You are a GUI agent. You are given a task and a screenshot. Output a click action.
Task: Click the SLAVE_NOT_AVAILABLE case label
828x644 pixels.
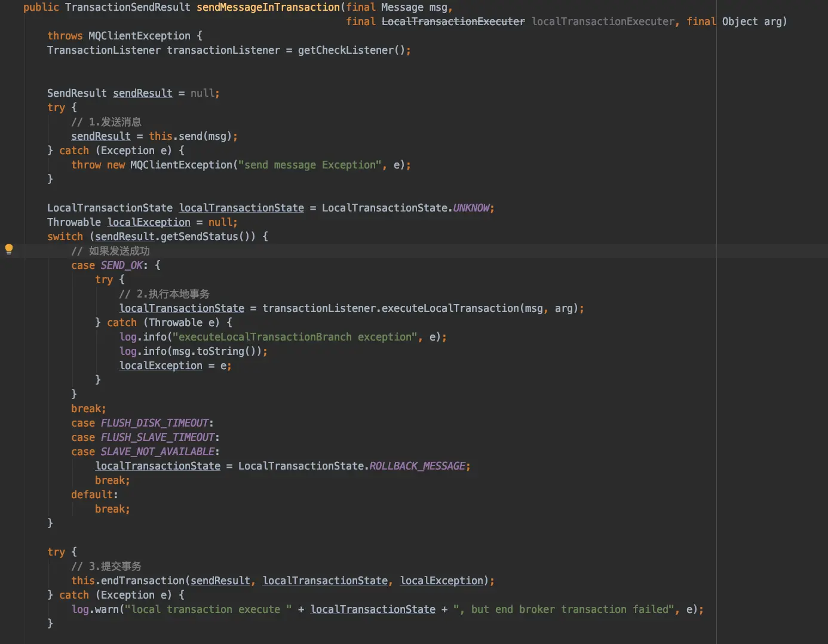click(x=158, y=452)
